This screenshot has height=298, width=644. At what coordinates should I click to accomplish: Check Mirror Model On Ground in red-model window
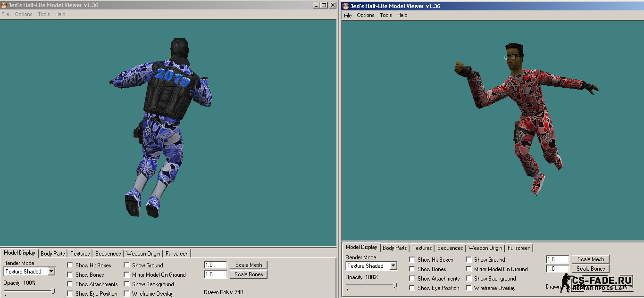[x=469, y=269]
